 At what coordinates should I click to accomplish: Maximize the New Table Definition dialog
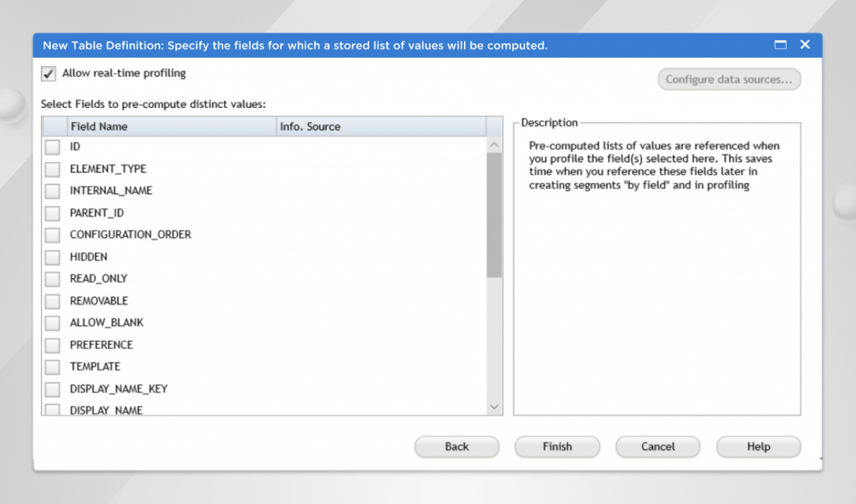(x=781, y=45)
